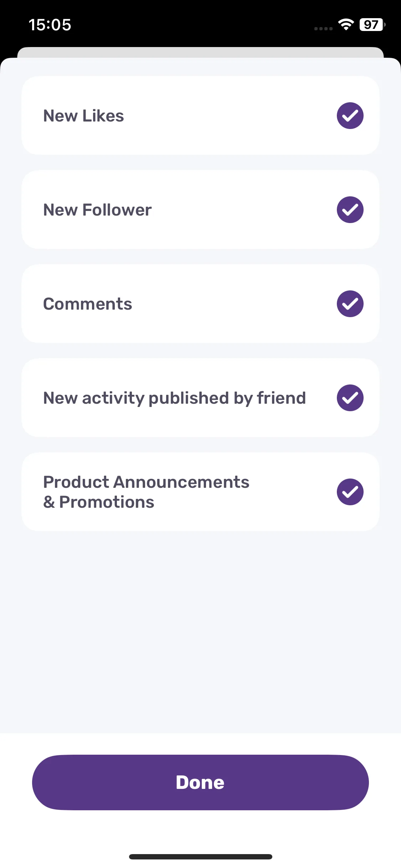Confirm settings with the Done button

(x=200, y=782)
